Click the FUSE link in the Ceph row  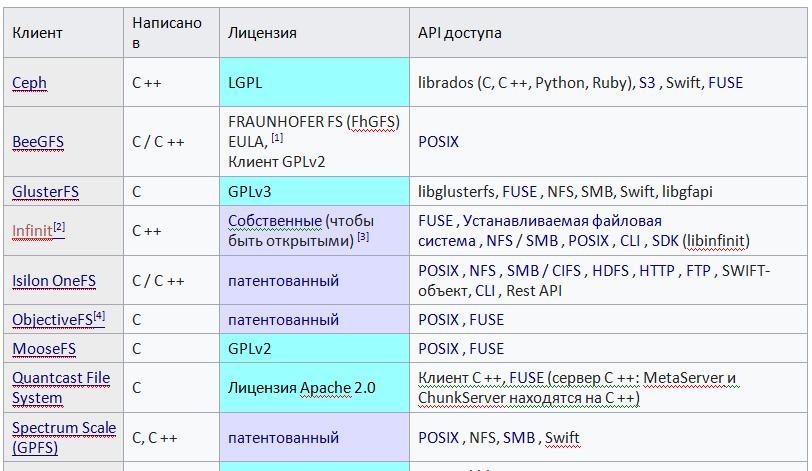[726, 83]
